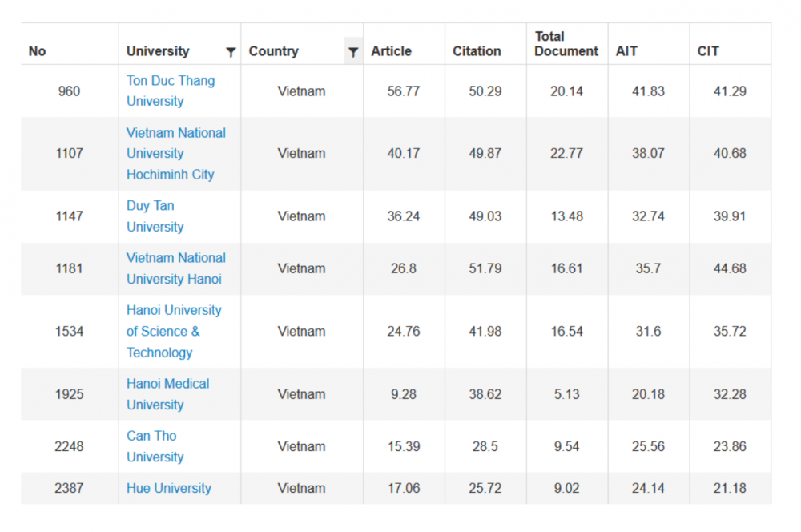Screen dimensions: 801x532
Task: Sort by the Total Document column header
Action: [x=566, y=44]
